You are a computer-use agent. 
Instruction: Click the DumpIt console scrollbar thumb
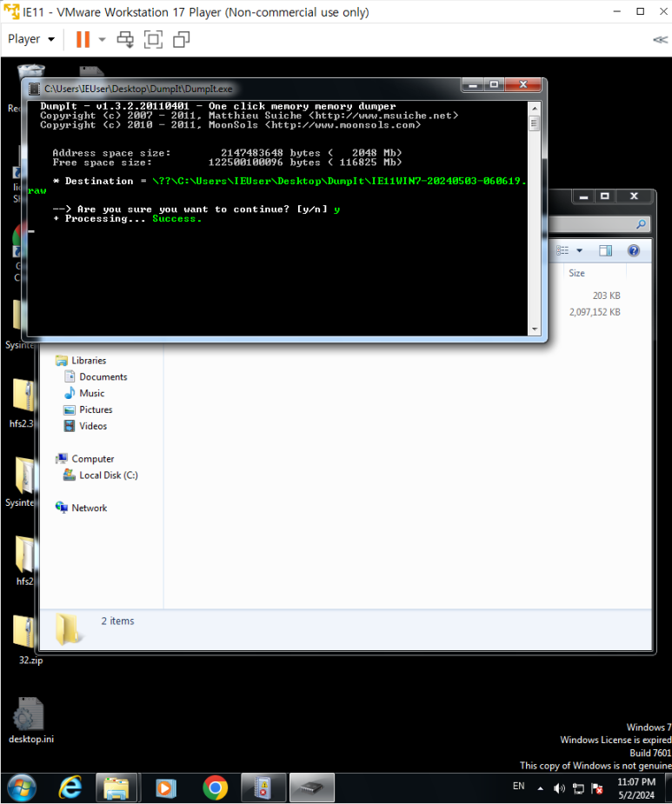tap(534, 123)
